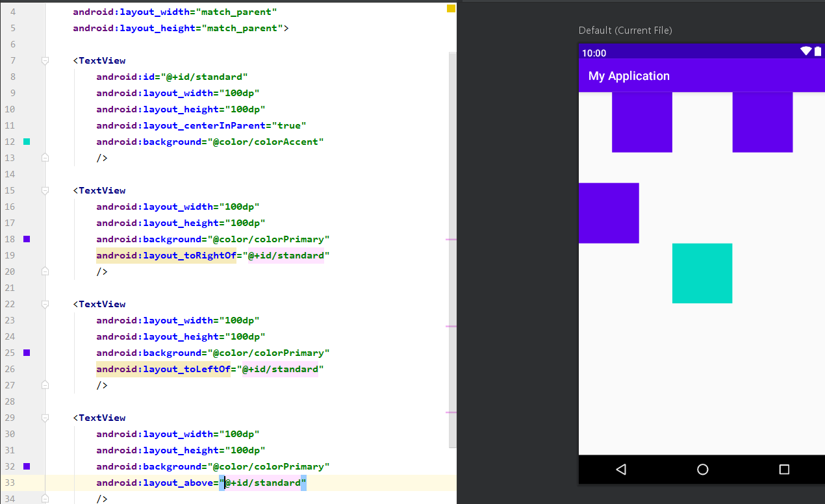
Task: Collapse the TextView block starting on line 15
Action: pyautogui.click(x=45, y=190)
